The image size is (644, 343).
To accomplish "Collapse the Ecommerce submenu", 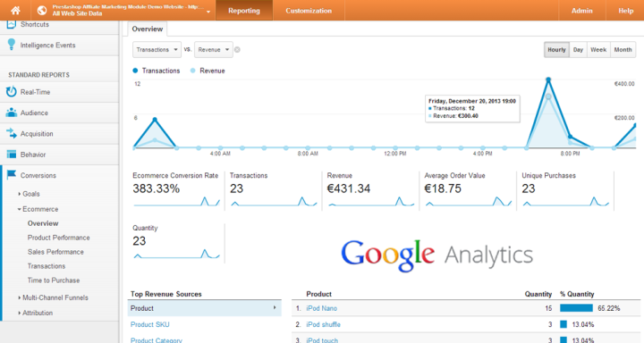I will click(38, 209).
